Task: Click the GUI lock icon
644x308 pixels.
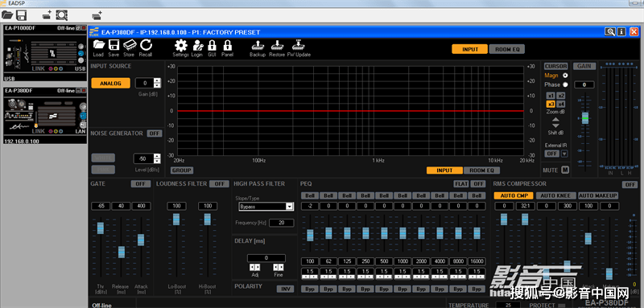Action: 212,45
